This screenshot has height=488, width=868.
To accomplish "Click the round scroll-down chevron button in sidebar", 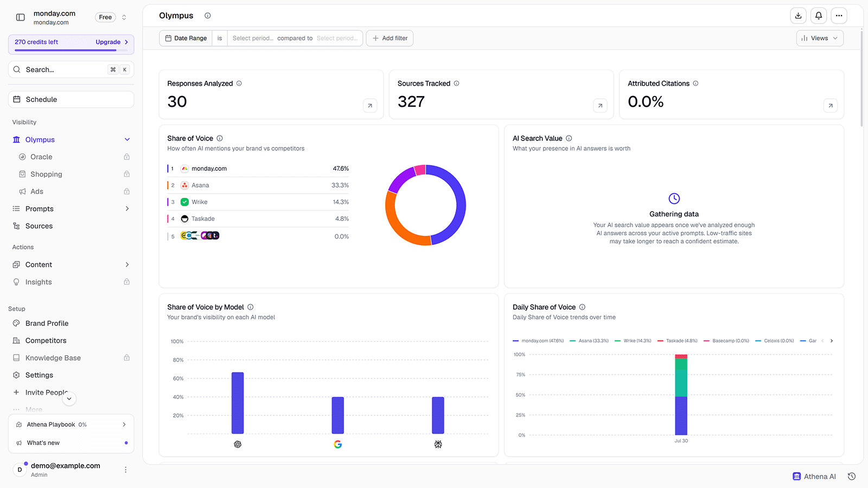I will tap(69, 399).
